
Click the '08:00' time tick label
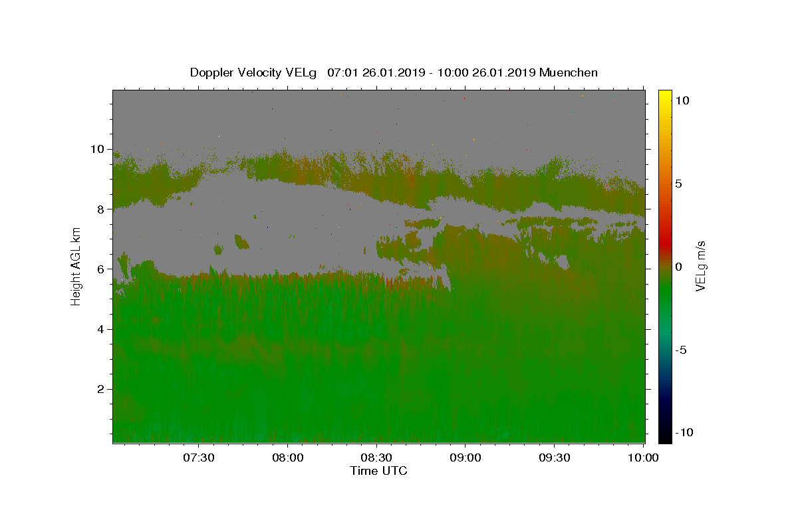[x=288, y=458]
